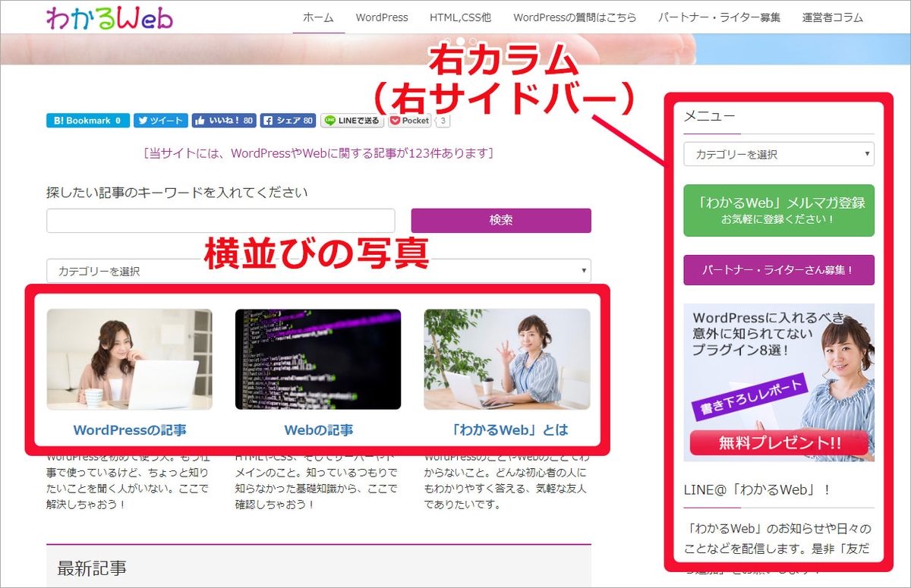Open the WordPressの記事 link
This screenshot has width=911, height=588.
130,430
